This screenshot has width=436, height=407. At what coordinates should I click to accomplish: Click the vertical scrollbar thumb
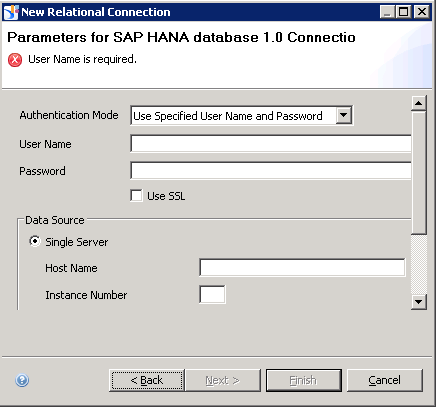point(419,173)
